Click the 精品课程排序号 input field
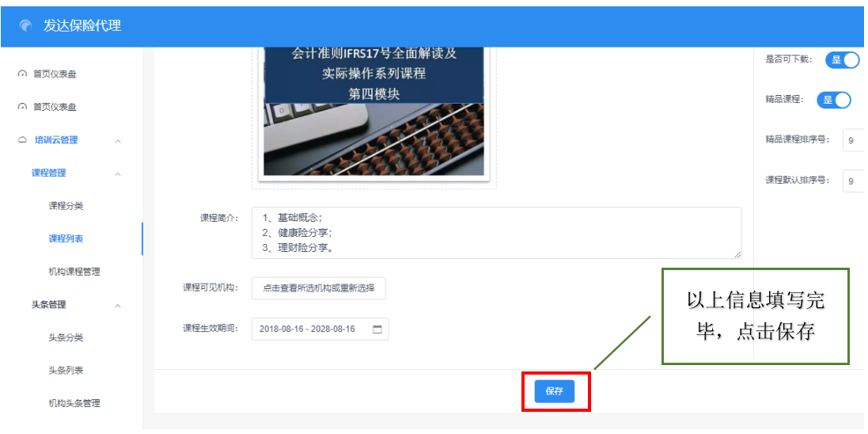Viewport: 868px width, 434px height. click(853, 140)
